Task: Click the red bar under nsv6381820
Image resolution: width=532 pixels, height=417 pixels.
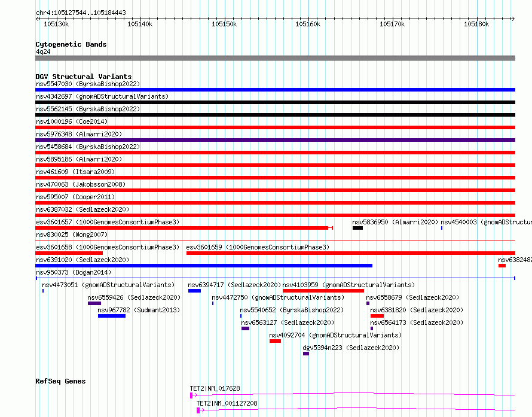Action: tap(377, 316)
